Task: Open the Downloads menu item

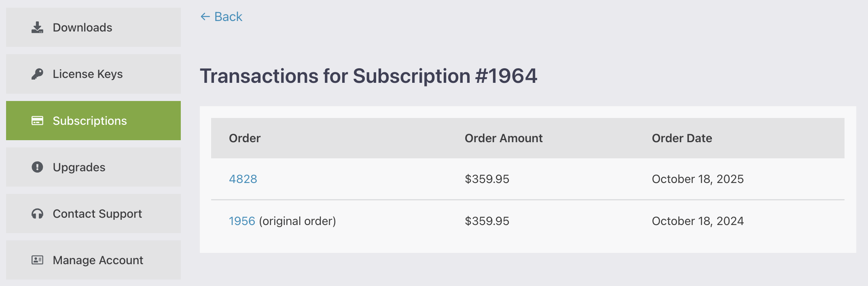Action: (83, 27)
